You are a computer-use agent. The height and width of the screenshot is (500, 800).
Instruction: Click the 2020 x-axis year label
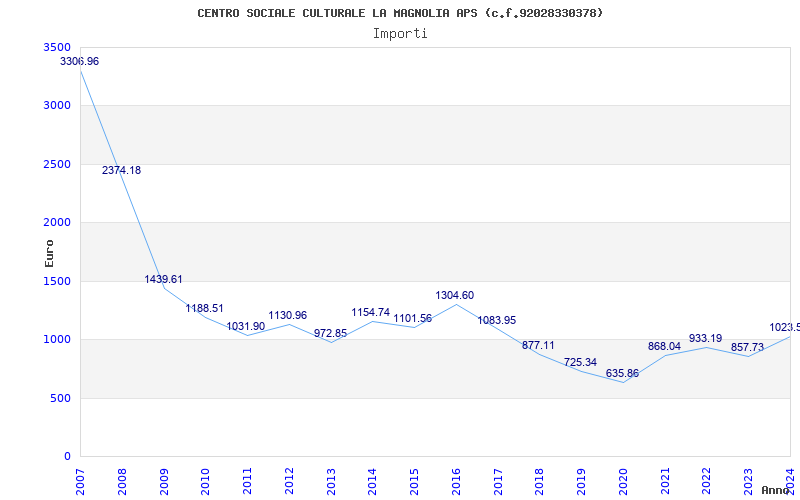[623, 482]
